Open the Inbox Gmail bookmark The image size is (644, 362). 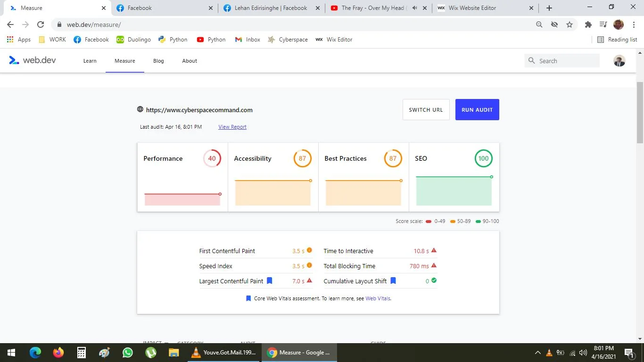pos(248,40)
